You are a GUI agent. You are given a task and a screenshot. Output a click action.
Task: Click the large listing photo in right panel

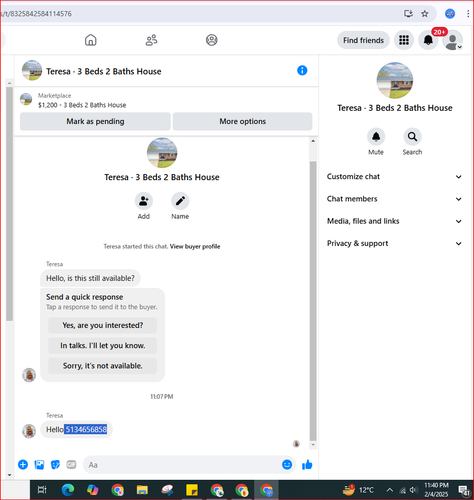coord(395,80)
